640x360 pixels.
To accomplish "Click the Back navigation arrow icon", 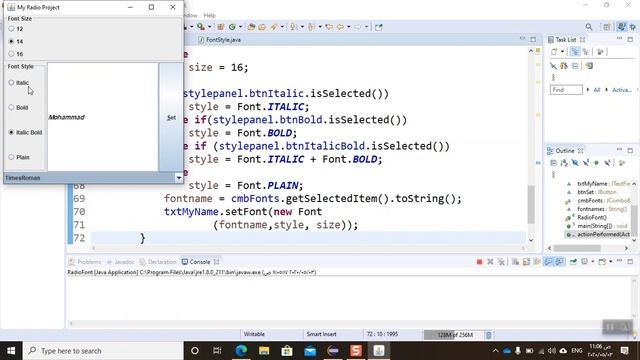I will 340,27.
